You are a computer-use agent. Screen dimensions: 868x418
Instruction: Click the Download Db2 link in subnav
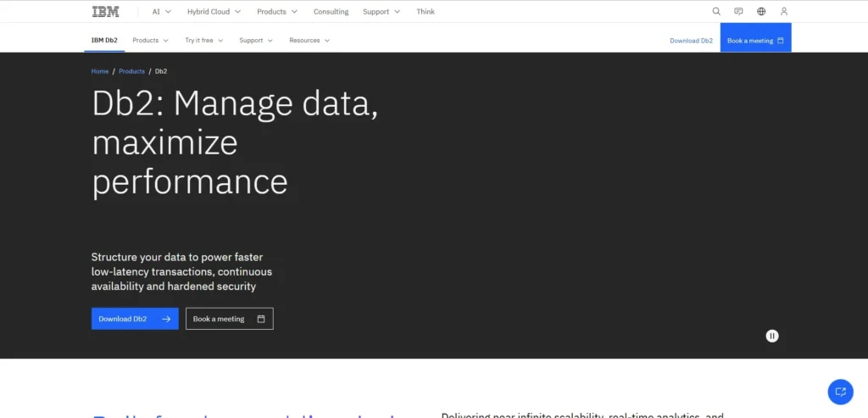(692, 41)
